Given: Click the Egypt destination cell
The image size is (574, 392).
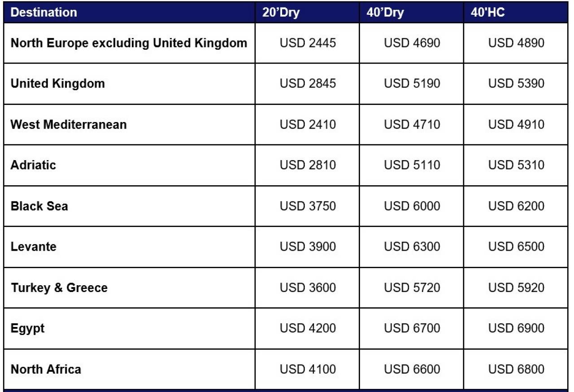Looking at the screenshot, I should 129,328.
